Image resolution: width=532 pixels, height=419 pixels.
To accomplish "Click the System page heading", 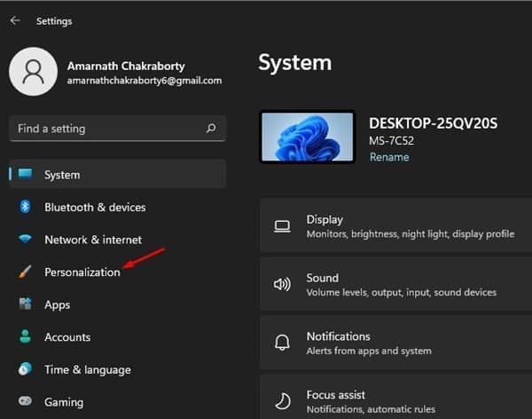I will coord(295,63).
